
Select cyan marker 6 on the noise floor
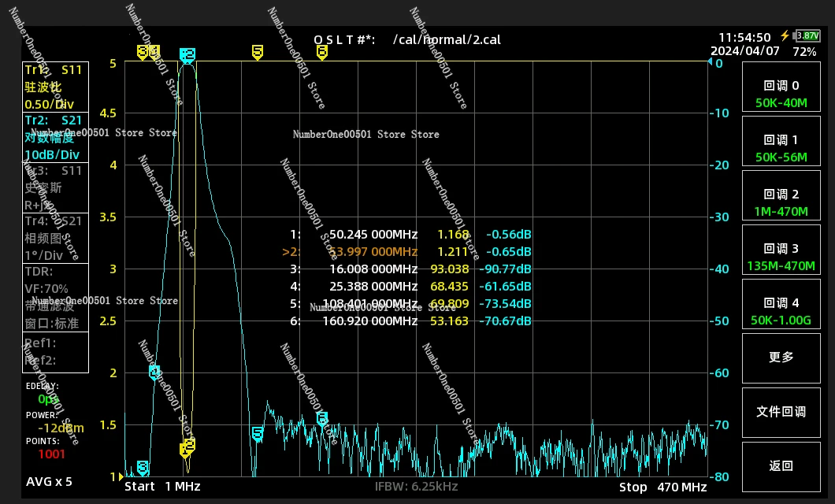click(x=321, y=418)
